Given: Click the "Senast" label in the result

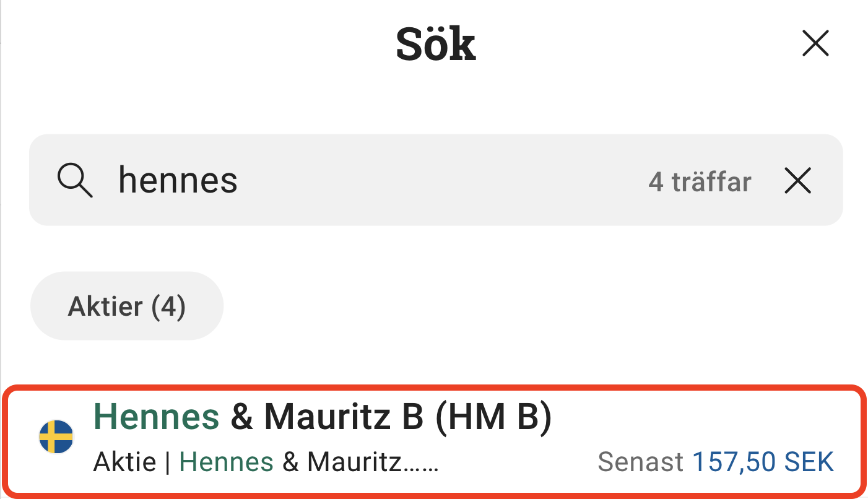Looking at the screenshot, I should click(x=641, y=462).
